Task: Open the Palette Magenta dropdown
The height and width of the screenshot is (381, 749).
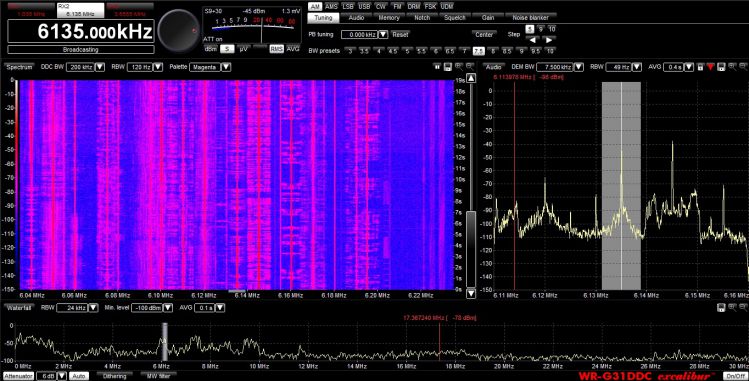Action: (226, 67)
